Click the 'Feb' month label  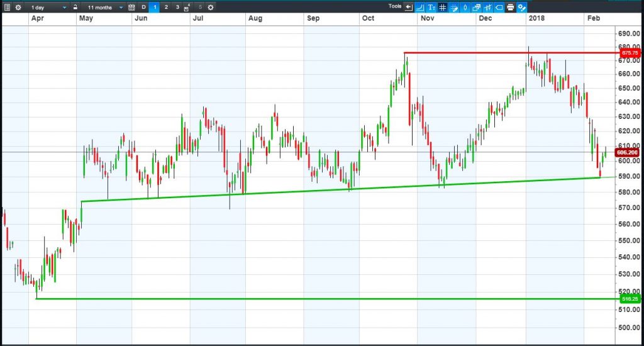(594, 18)
